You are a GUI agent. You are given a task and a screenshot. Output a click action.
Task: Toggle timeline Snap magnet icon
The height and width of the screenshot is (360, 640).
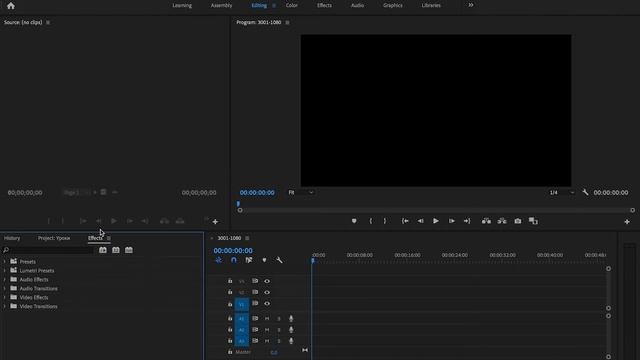[233, 260]
